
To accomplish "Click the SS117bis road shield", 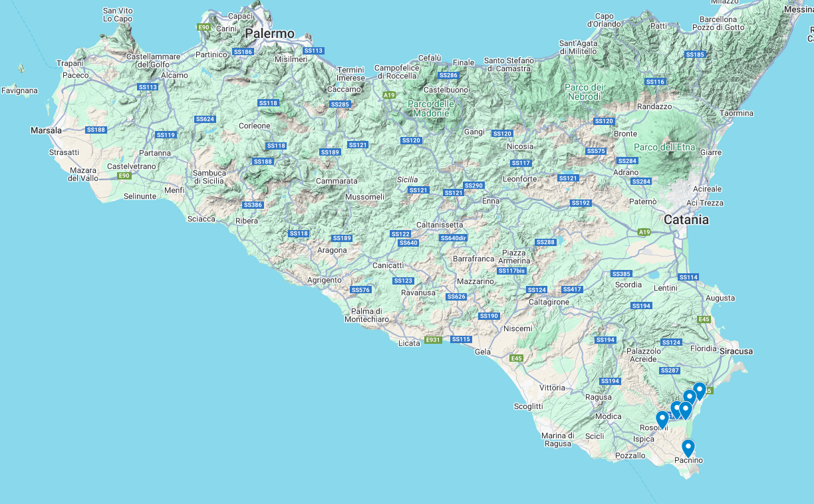I will pos(511,271).
